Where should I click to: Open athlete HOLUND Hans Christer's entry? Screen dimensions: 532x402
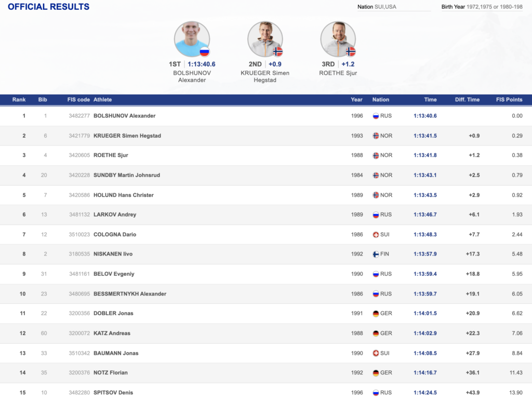[x=124, y=195]
